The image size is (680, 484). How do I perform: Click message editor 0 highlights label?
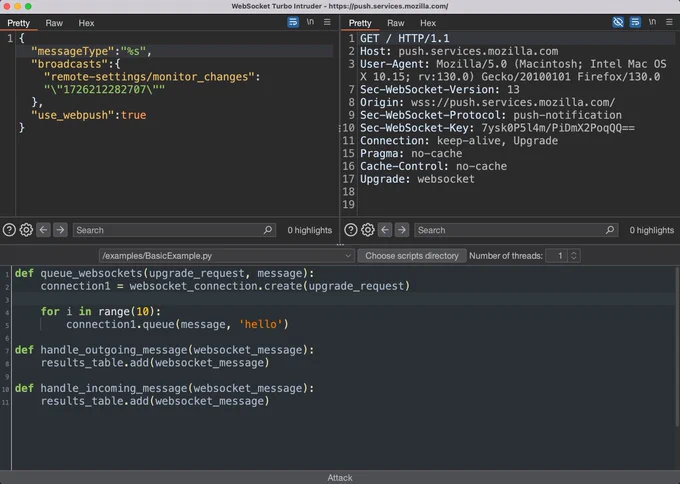[x=309, y=230]
